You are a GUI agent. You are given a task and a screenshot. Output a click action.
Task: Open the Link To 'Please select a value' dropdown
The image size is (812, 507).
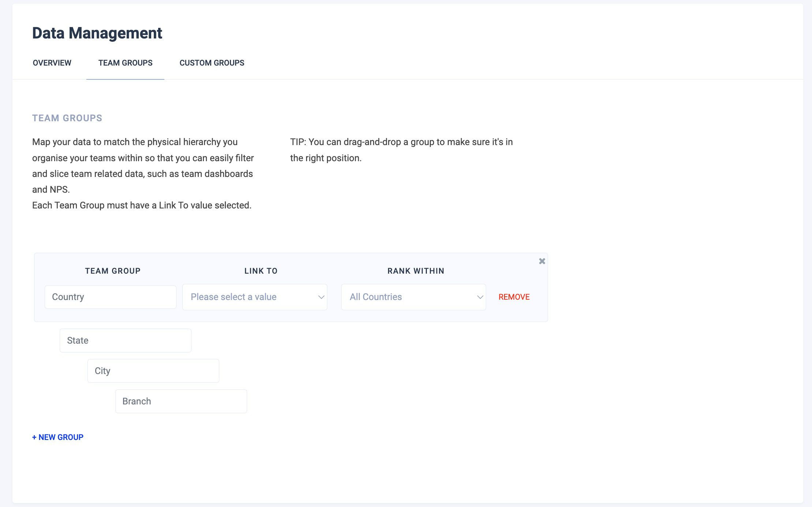[254, 297]
